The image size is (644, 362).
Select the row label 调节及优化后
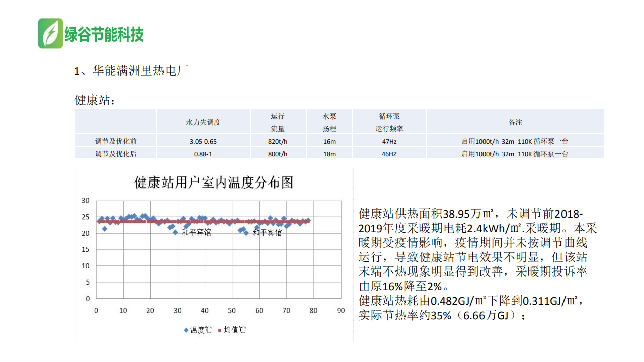(x=116, y=154)
